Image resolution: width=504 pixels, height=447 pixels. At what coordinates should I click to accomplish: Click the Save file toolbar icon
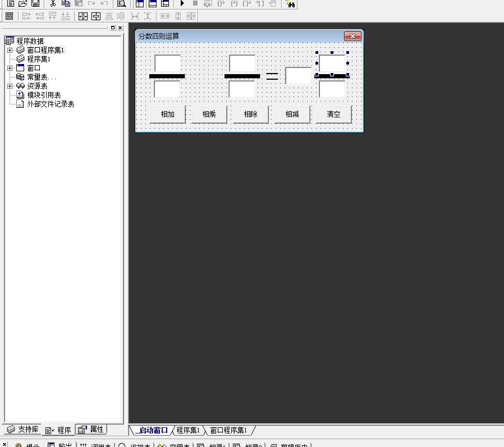click(35, 3)
